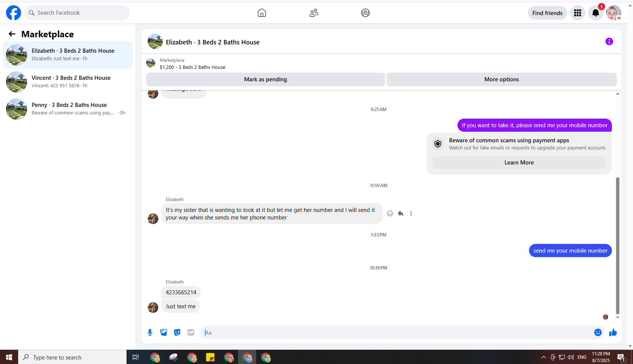633x364 pixels.
Task: Click the 'Just text me' message bubble
Action: (x=180, y=306)
